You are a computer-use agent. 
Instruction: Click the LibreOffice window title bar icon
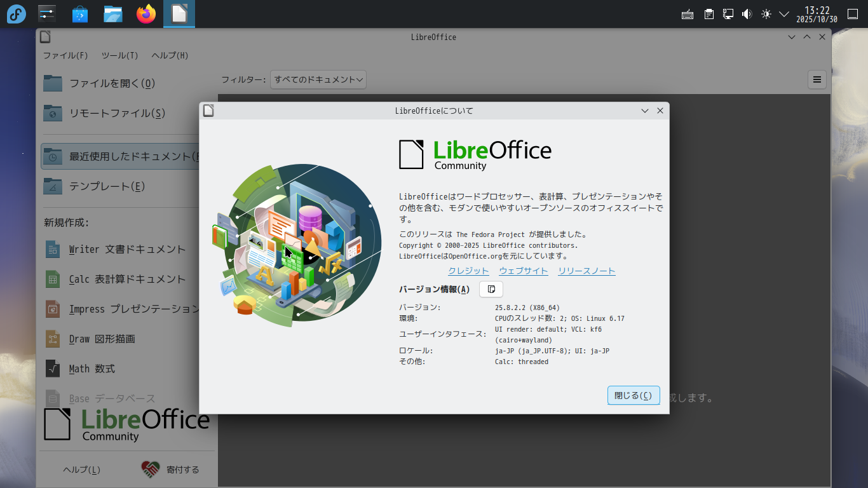click(45, 37)
